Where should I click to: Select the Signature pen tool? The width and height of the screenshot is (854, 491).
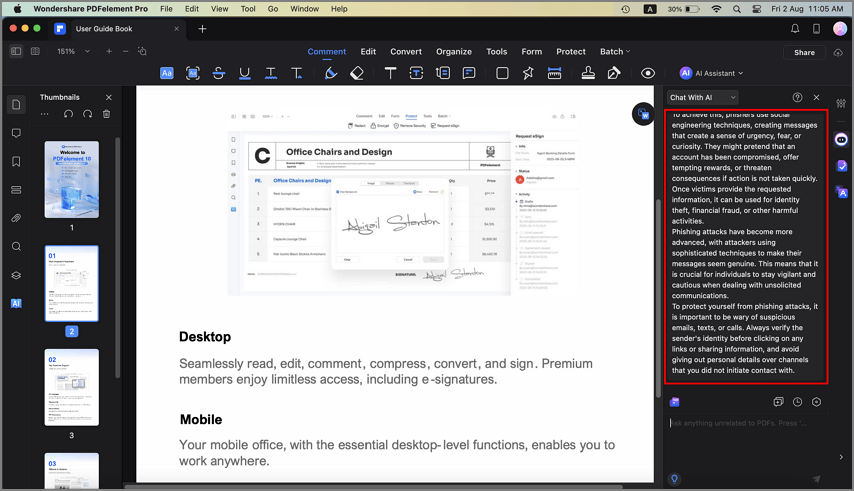[614, 73]
